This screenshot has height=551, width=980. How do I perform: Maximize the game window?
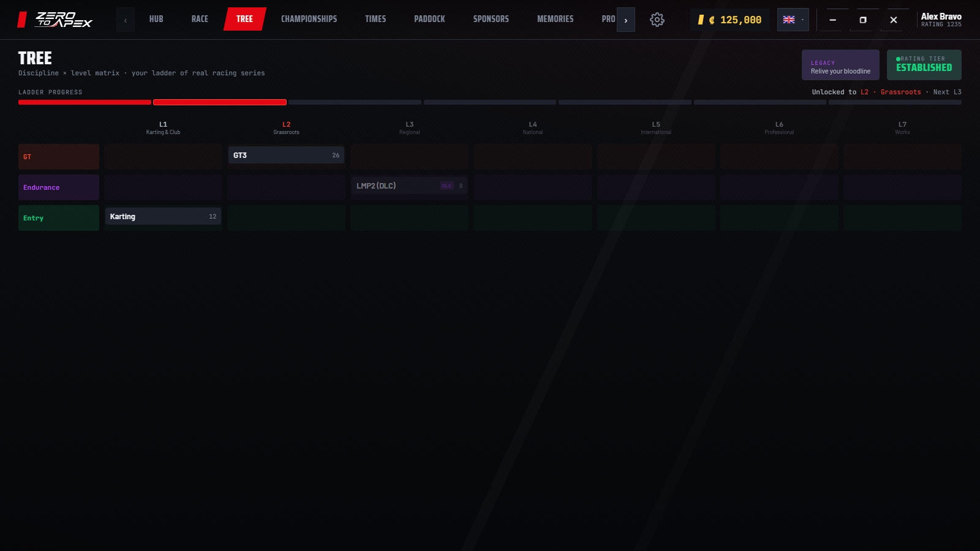pyautogui.click(x=863, y=20)
